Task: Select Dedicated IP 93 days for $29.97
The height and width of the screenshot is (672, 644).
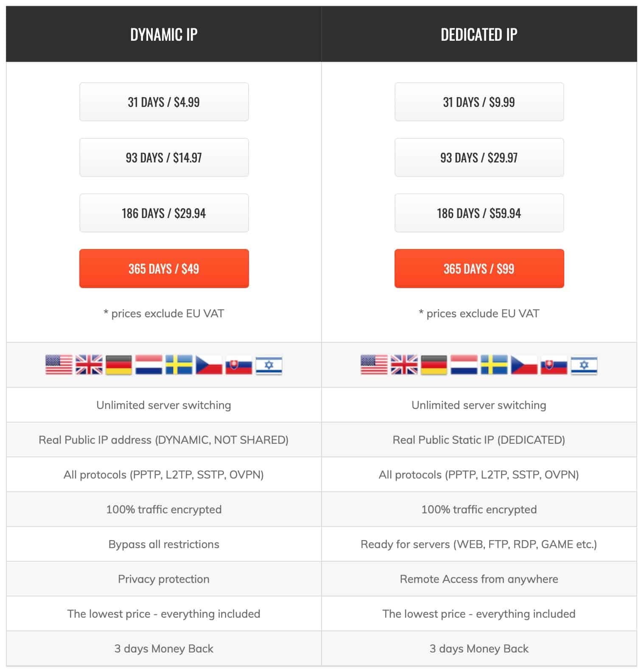Action: [479, 157]
